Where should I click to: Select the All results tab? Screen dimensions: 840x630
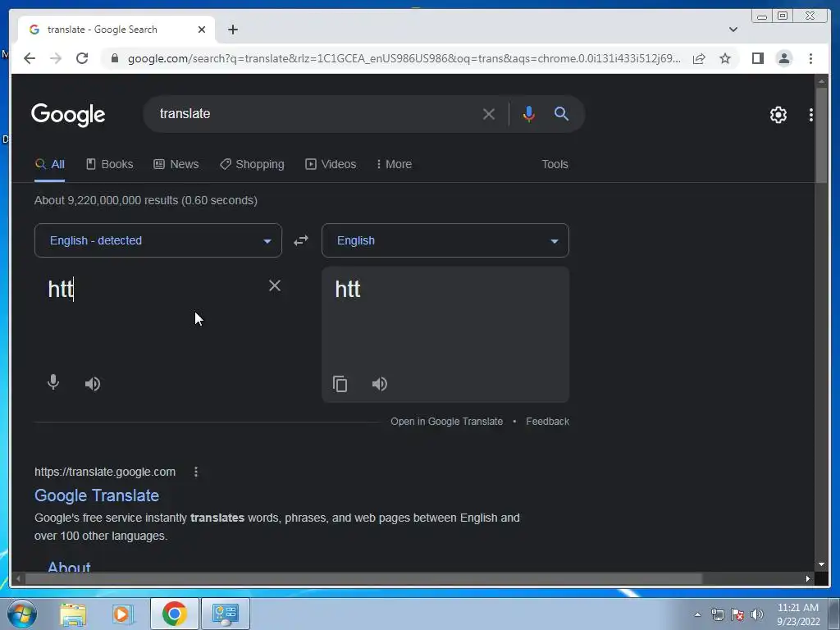(50, 164)
